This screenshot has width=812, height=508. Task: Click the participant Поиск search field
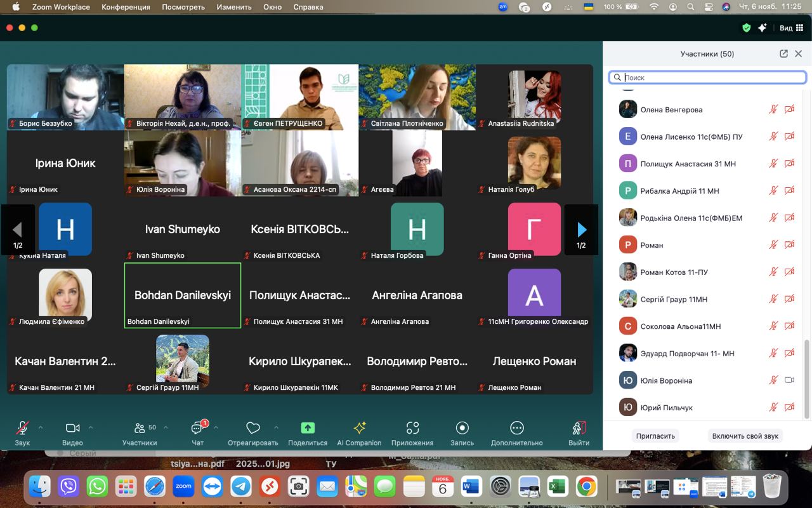[x=710, y=77]
